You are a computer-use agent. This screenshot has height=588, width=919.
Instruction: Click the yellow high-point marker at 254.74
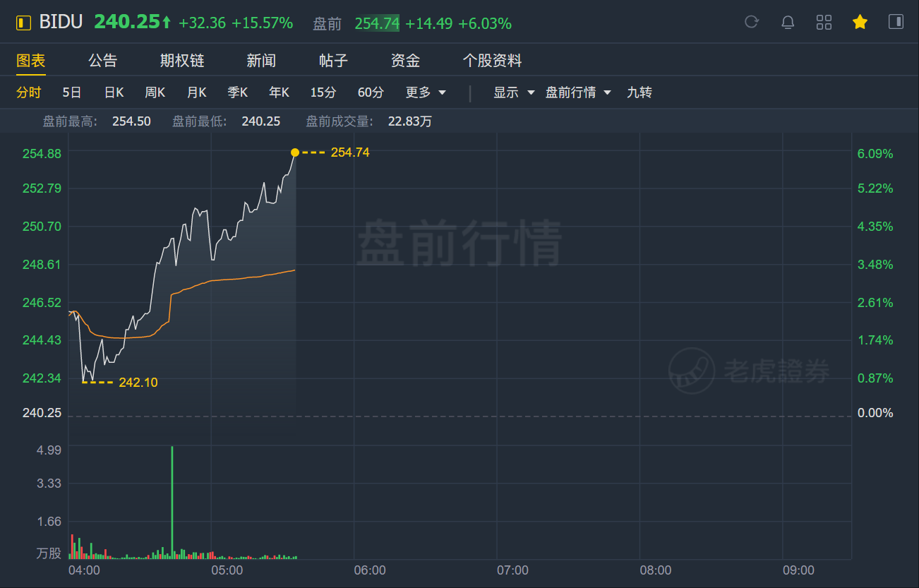pyautogui.click(x=295, y=152)
